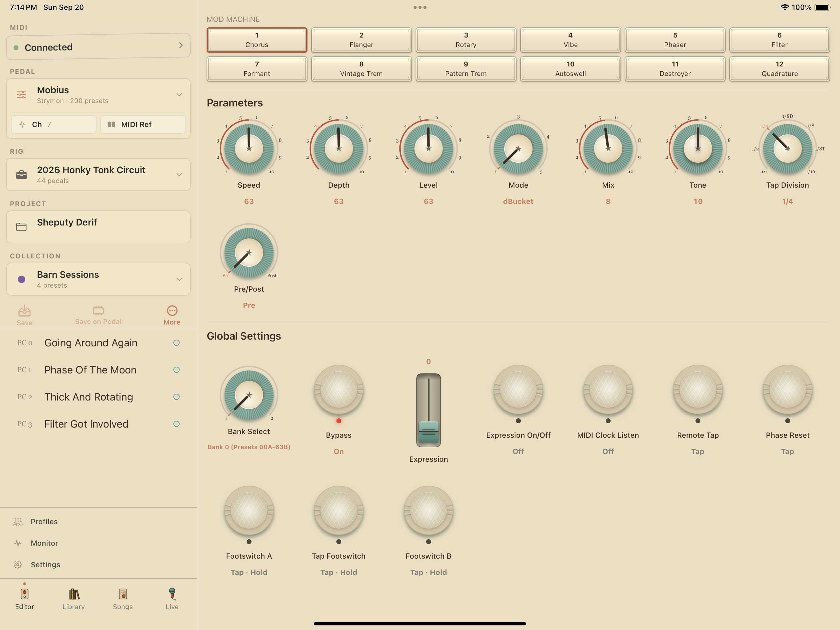The height and width of the screenshot is (630, 840).
Task: Select the Autoswell mod machine
Action: [570, 69]
